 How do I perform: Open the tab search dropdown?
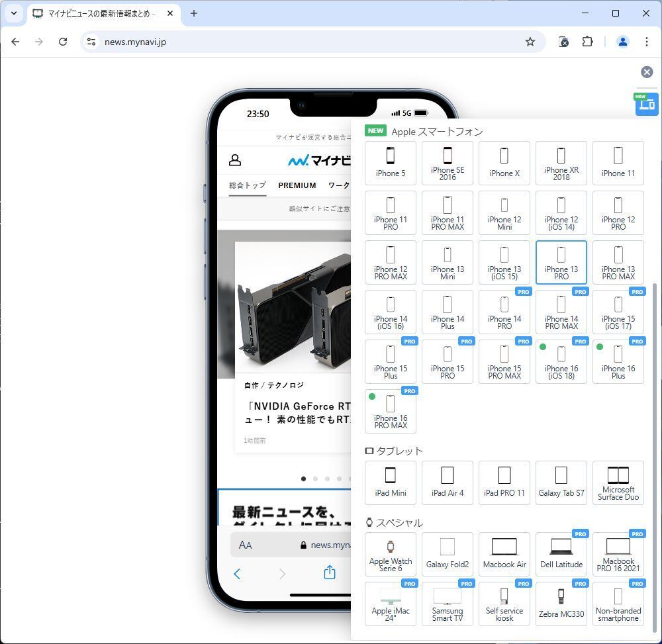pos(14,13)
